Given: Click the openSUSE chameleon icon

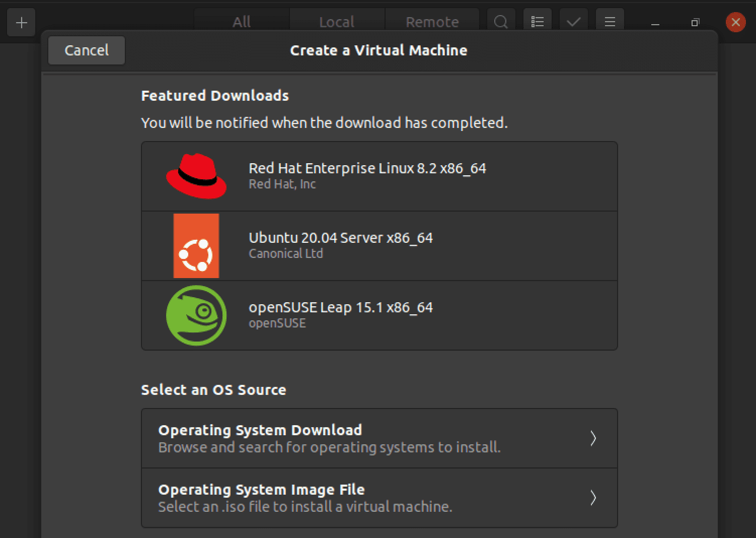Looking at the screenshot, I should click(x=196, y=315).
